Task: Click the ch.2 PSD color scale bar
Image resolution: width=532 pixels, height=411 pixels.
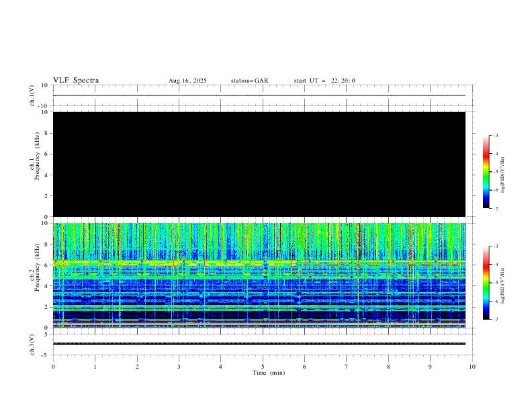Action: 486,283
